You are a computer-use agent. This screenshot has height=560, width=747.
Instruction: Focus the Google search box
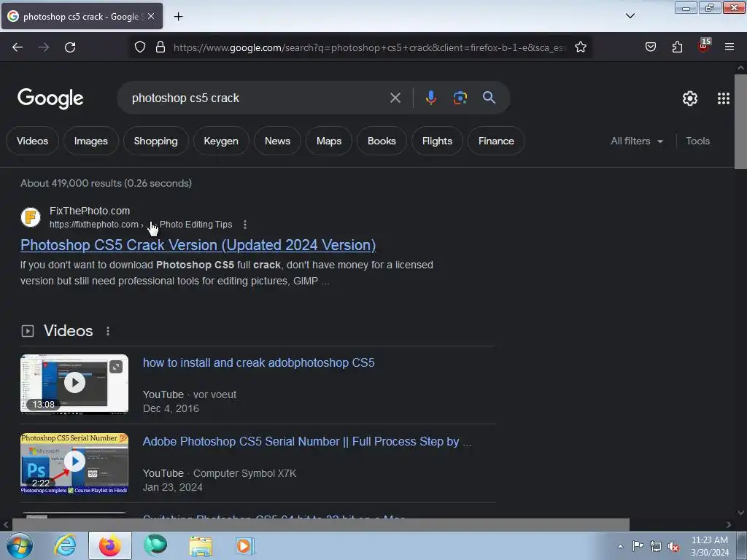coord(258,98)
